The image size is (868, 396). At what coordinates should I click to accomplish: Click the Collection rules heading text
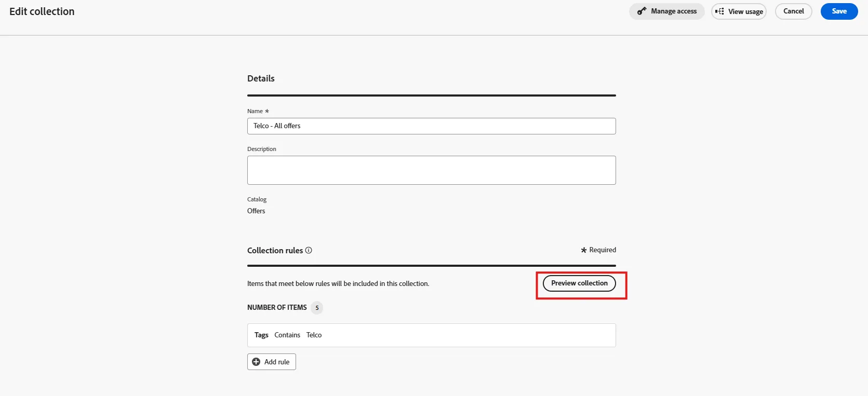(275, 250)
